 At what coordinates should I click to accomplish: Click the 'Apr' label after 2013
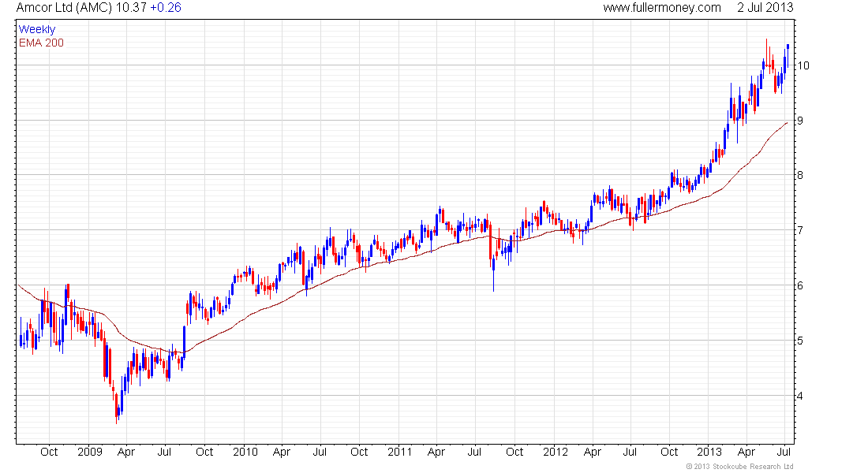[x=746, y=452]
